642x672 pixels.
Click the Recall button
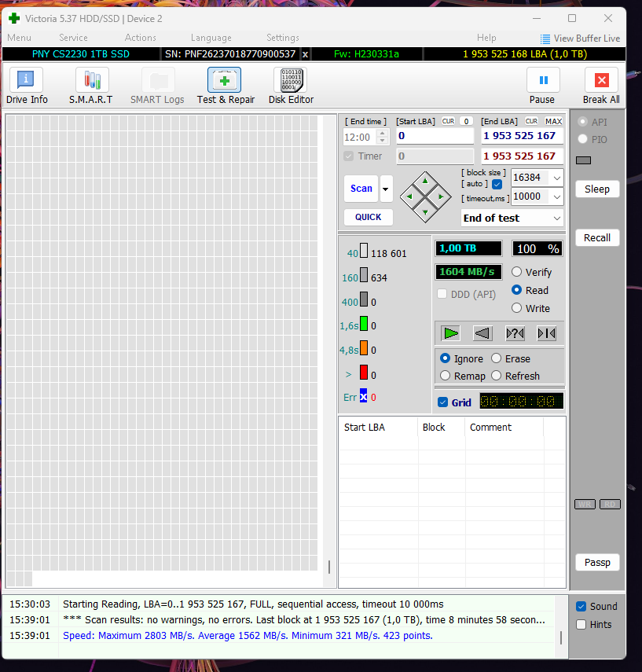pyautogui.click(x=597, y=238)
